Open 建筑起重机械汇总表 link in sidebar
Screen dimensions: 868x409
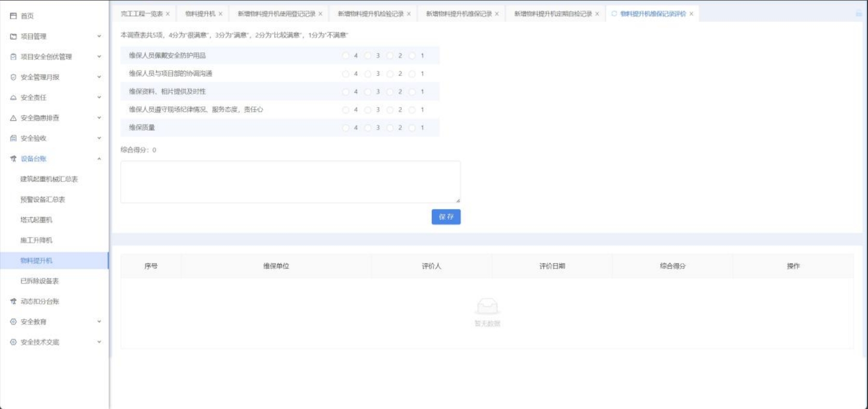pos(49,179)
